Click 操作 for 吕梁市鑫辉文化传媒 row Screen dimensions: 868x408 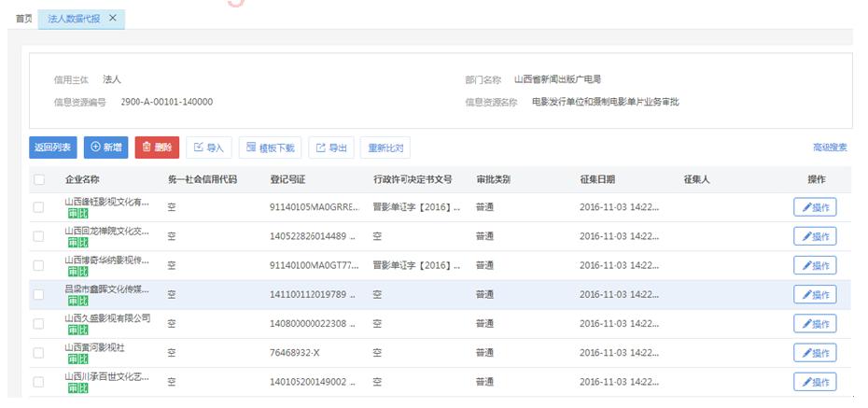click(x=814, y=295)
